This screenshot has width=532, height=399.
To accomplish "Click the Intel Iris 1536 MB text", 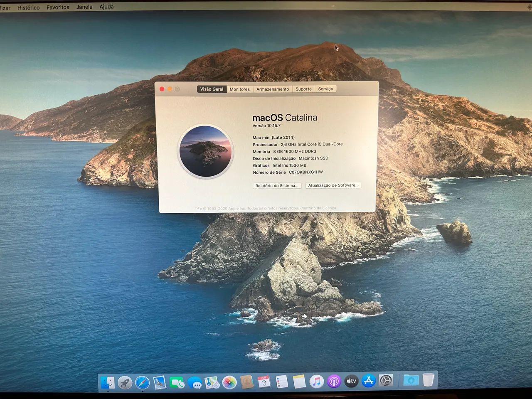I will 289,165.
